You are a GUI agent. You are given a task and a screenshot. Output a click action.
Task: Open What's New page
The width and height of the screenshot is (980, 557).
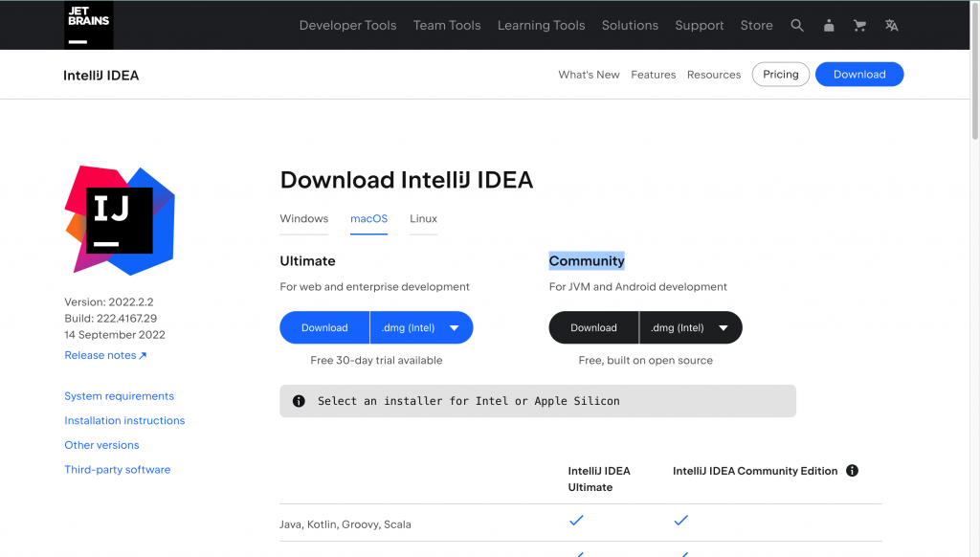(x=589, y=75)
